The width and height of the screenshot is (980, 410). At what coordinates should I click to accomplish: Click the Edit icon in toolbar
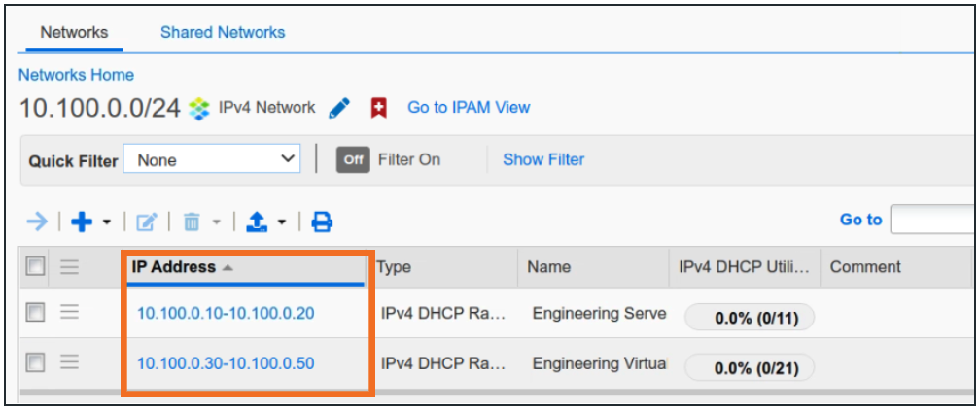[146, 222]
